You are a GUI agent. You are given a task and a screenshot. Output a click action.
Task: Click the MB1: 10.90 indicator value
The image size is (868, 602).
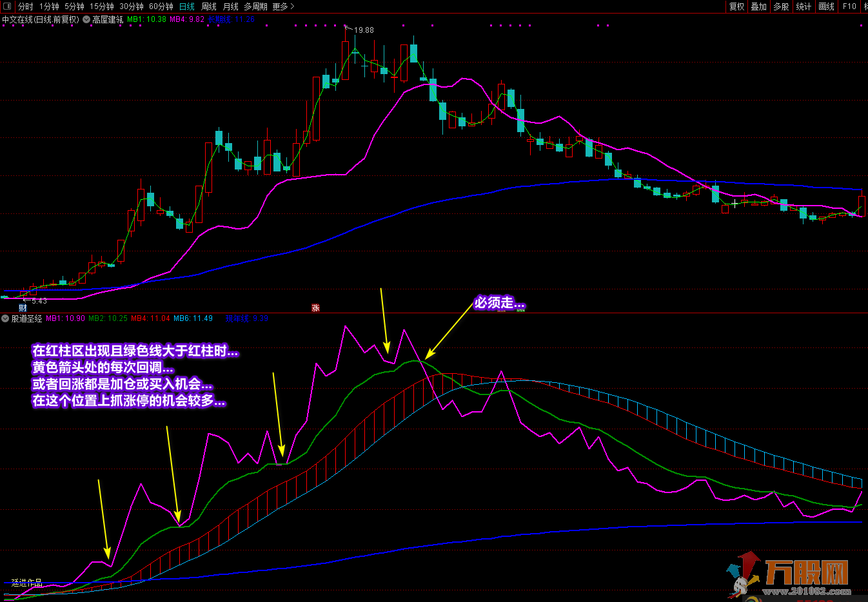[65, 318]
